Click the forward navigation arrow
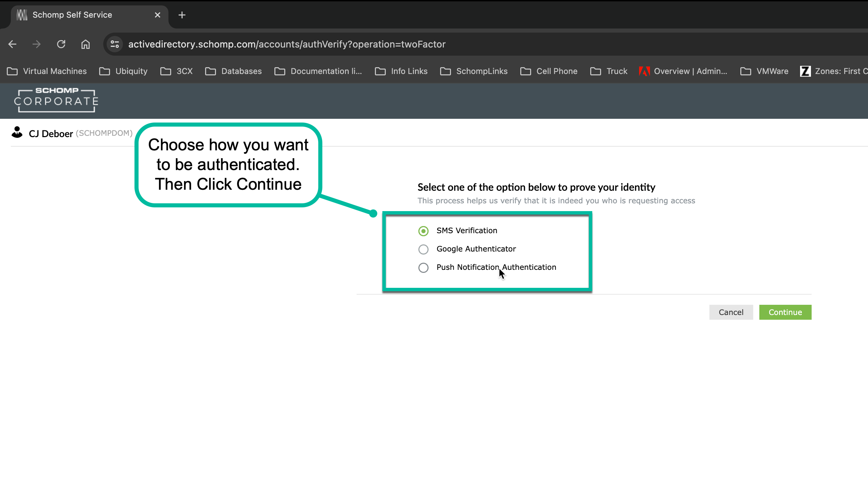This screenshot has height=484, width=868. [x=37, y=44]
